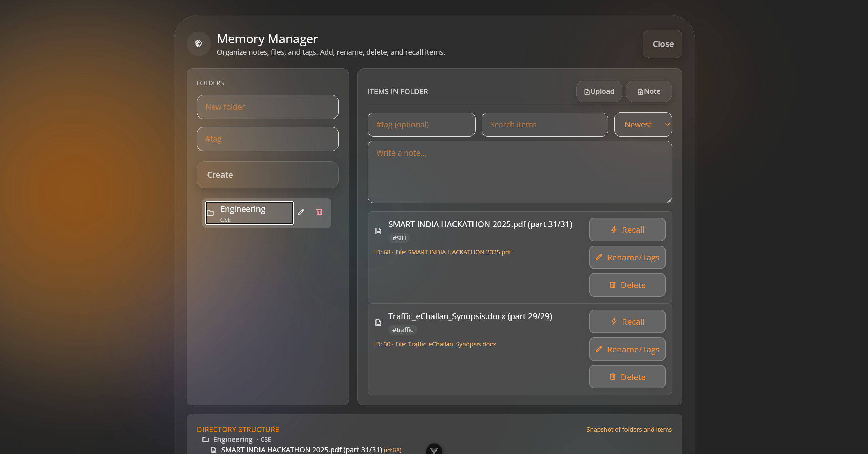Select the Engineering CSE folder
Screen dimensions: 868x454
tap(249, 213)
